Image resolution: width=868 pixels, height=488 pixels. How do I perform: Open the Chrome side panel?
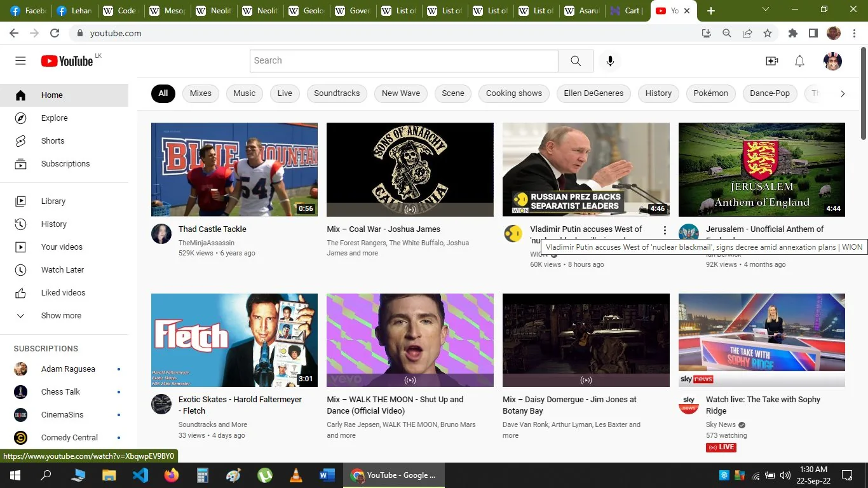(x=813, y=33)
